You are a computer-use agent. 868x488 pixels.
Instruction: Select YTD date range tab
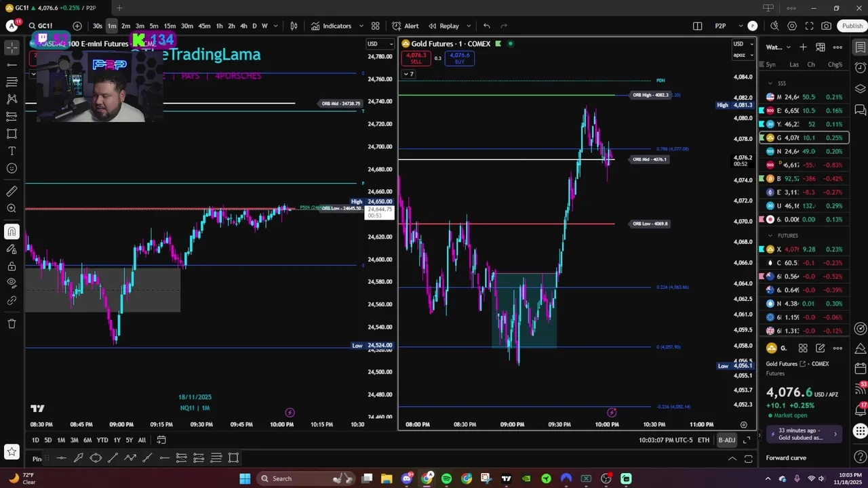(x=102, y=440)
